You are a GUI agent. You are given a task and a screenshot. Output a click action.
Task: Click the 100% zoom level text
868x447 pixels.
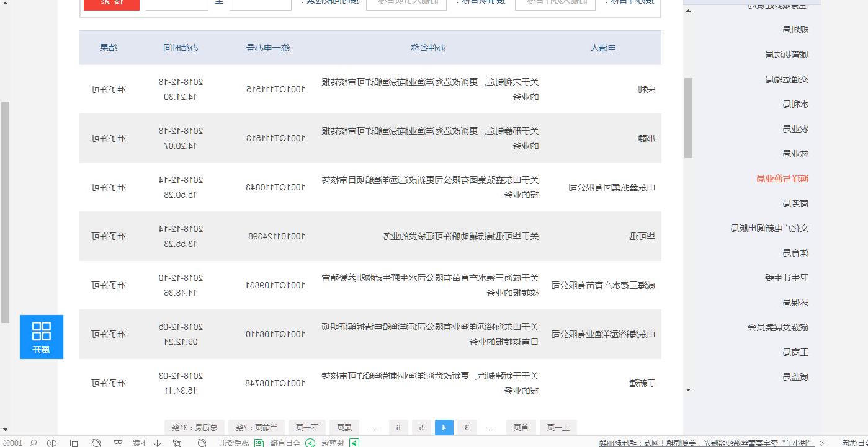(12, 443)
